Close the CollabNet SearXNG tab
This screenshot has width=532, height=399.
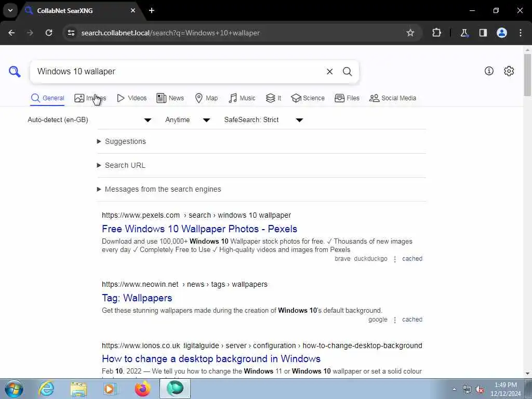[133, 10]
